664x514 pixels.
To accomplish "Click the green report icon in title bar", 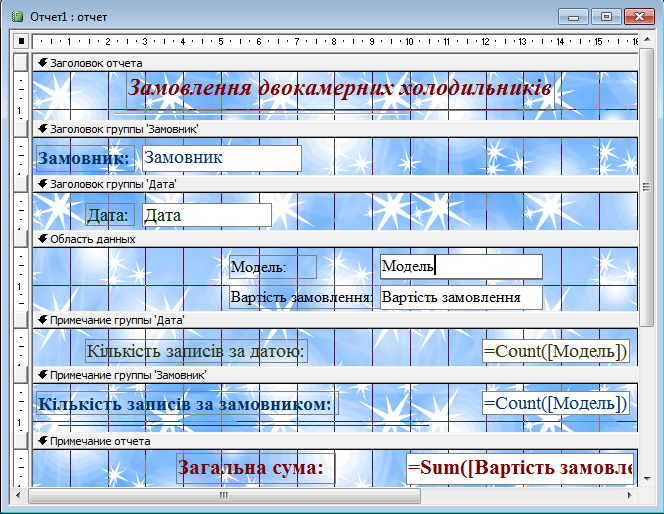I will 17,17.
